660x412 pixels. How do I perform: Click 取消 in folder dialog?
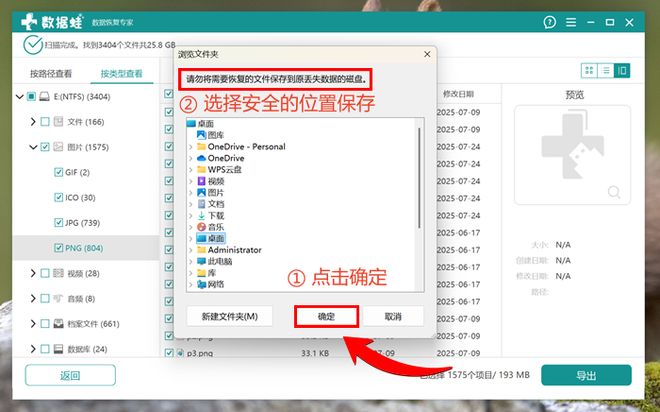(393, 316)
